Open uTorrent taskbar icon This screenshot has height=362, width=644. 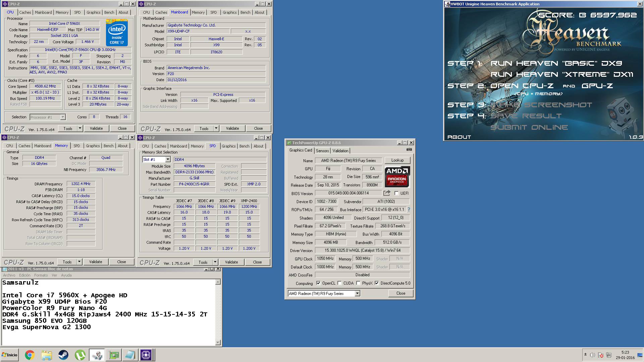[80, 355]
